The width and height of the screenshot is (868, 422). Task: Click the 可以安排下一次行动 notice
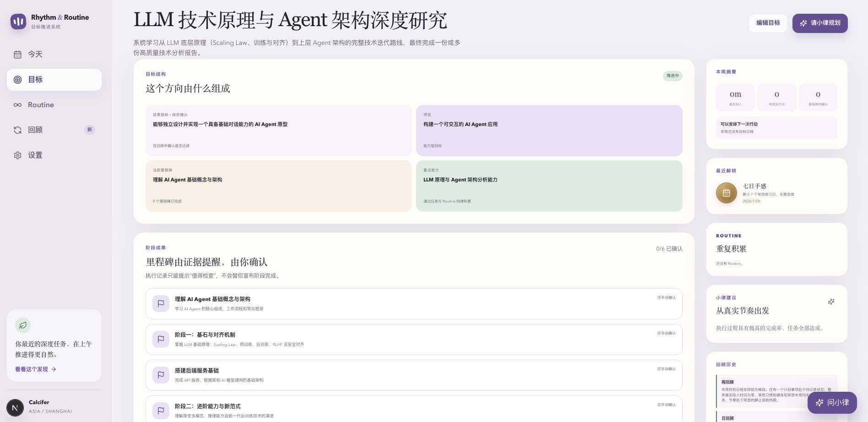click(777, 128)
